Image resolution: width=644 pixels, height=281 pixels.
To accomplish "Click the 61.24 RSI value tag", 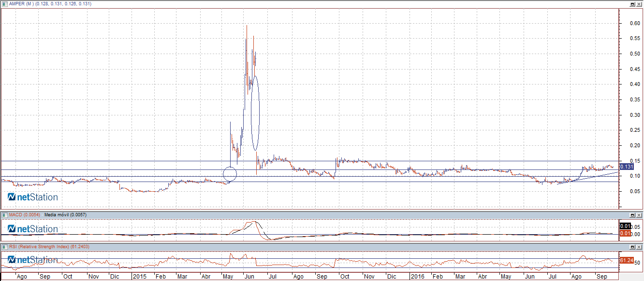I will pos(626,261).
